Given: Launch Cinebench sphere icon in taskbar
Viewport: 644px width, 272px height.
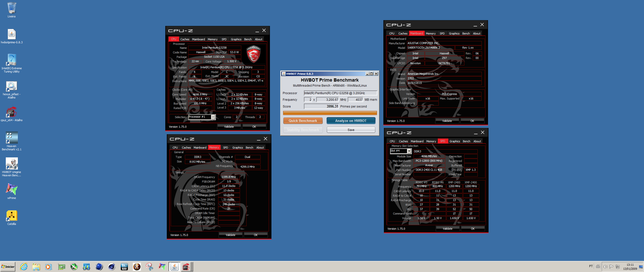Looking at the screenshot, I should (x=112, y=267).
